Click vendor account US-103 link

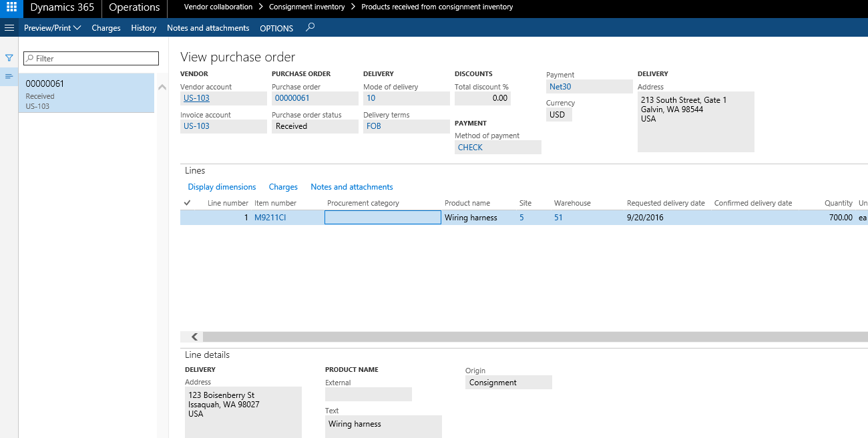(x=196, y=98)
